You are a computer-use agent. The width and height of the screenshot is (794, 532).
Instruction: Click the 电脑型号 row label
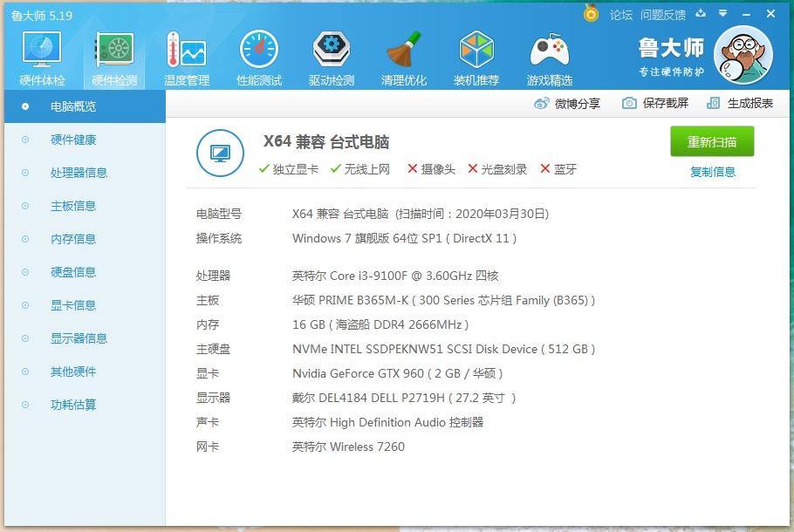point(219,215)
